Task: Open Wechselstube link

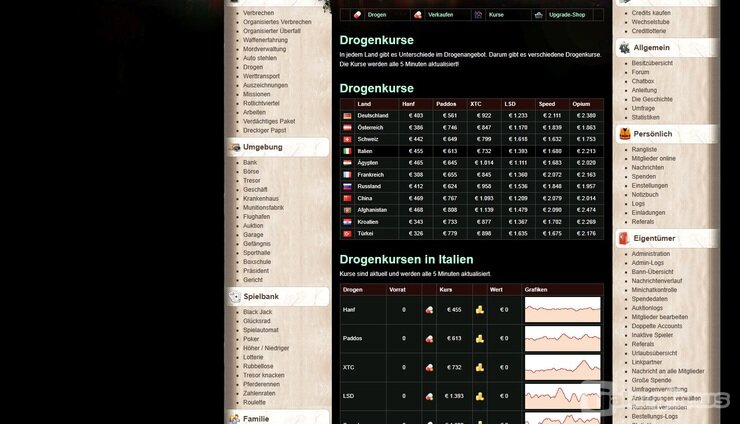Action: 650,22
